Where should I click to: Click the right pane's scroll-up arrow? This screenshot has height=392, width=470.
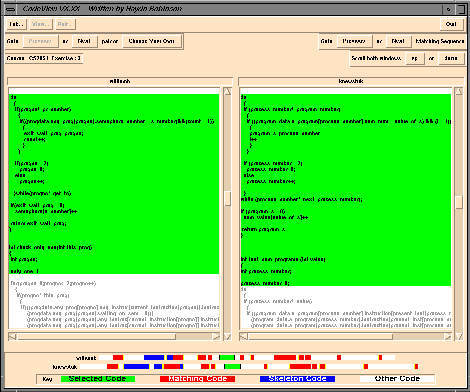(x=459, y=92)
